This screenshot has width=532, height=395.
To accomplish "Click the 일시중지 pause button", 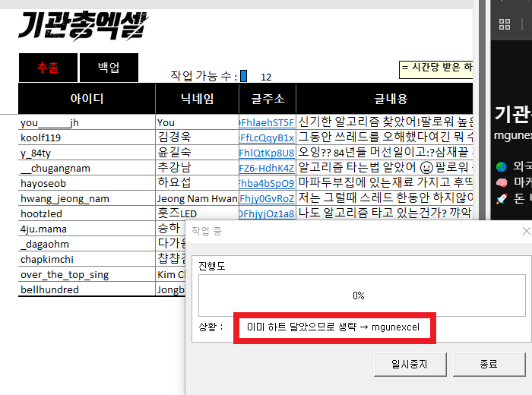I will tap(410, 364).
